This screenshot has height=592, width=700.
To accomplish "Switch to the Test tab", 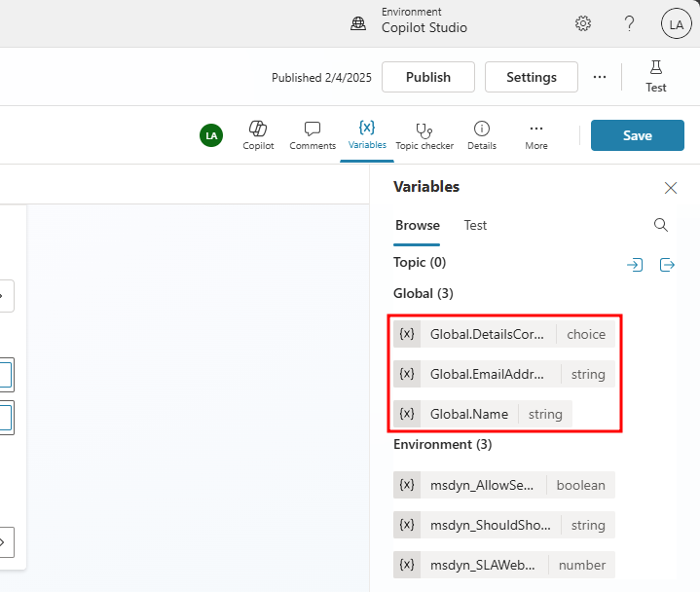I will pos(475,225).
